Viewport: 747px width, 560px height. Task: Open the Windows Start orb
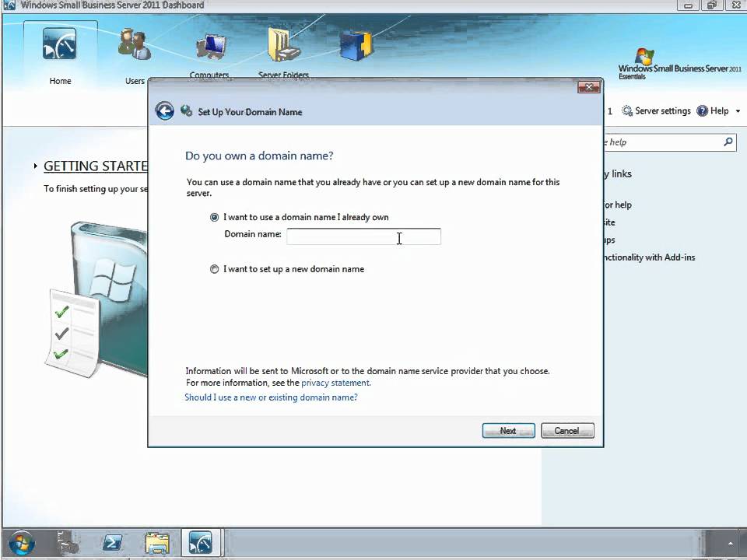[x=21, y=544]
